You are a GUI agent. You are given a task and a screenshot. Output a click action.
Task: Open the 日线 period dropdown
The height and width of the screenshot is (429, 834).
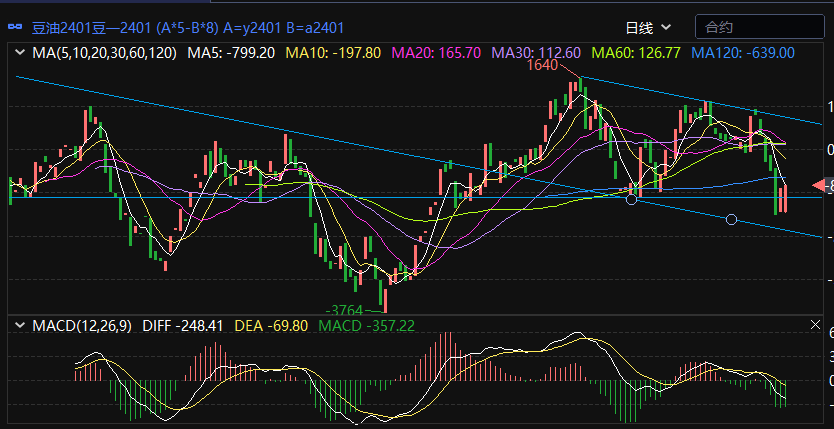[x=647, y=27]
